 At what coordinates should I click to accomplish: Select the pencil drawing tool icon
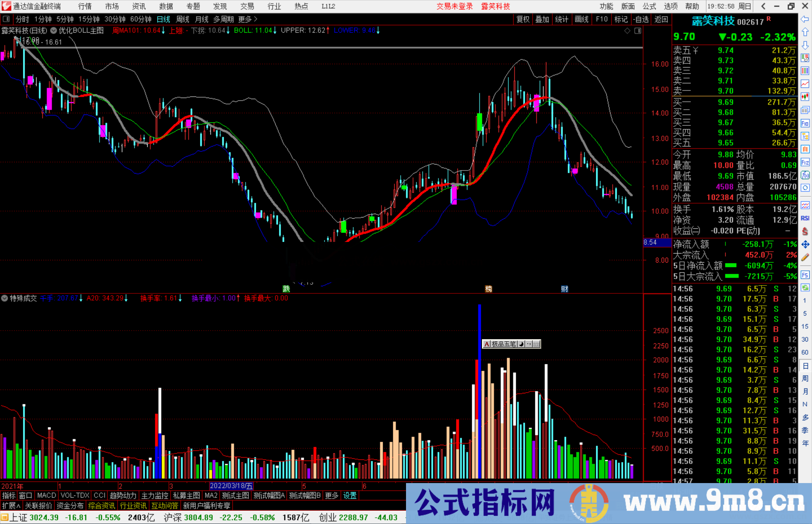[x=805, y=258]
